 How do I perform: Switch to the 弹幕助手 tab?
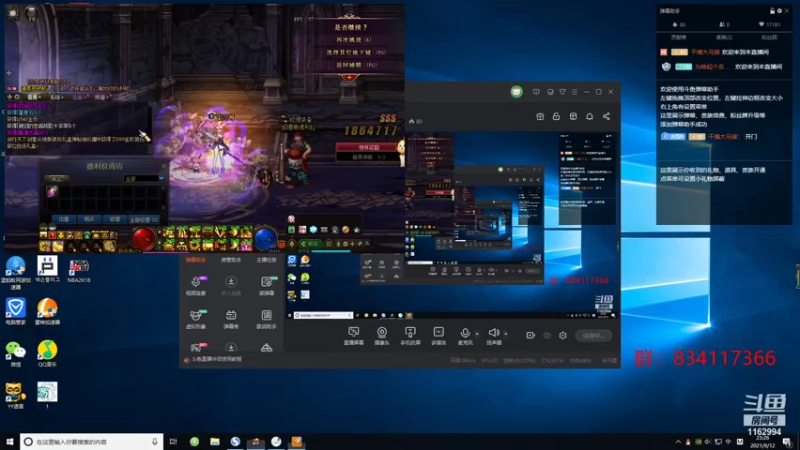tap(196, 260)
